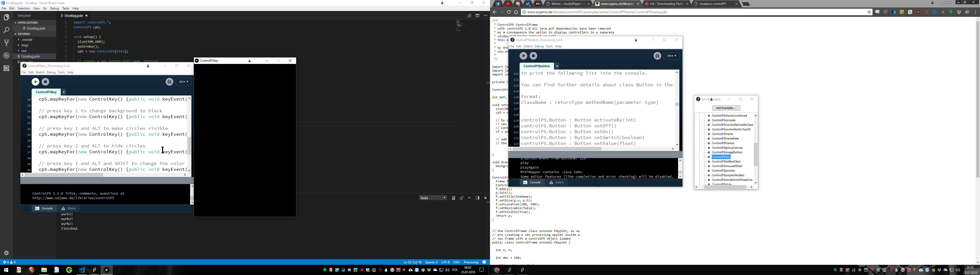This screenshot has width=980, height=275.
Task: Stop the ControlP5key sketch
Action: [x=46, y=82]
